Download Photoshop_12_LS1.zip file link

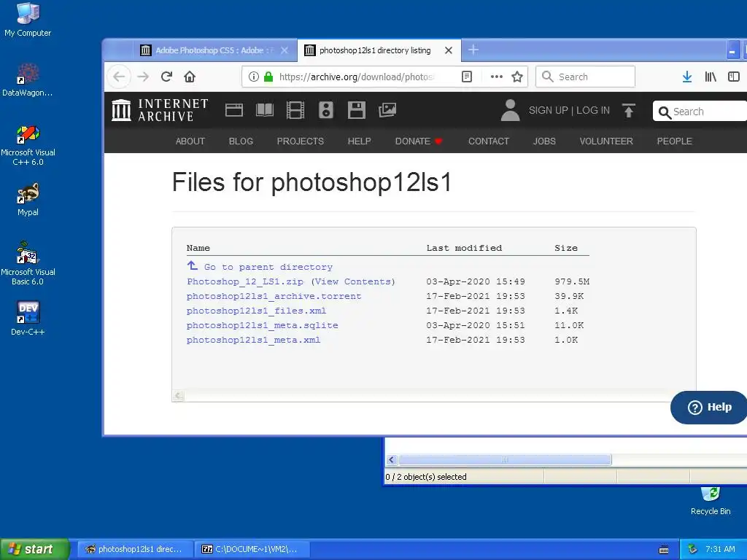(245, 282)
